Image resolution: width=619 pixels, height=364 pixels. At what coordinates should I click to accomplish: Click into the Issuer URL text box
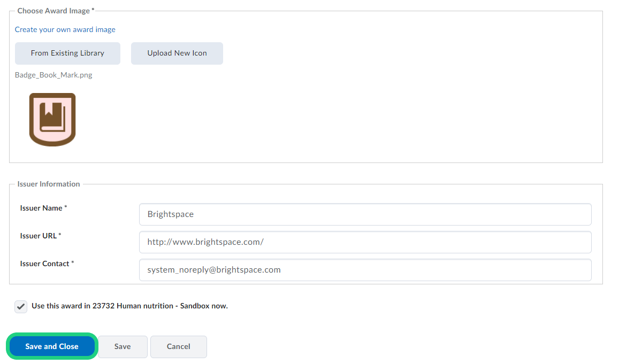365,242
